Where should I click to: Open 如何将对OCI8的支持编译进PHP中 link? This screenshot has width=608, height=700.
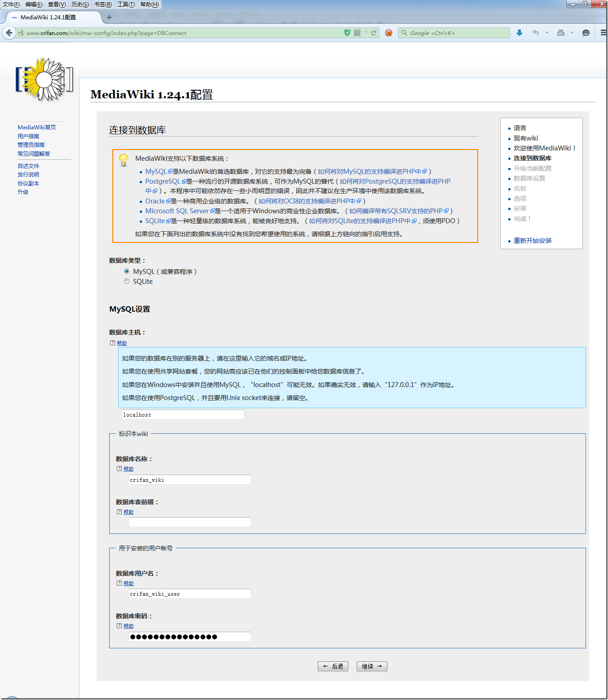point(310,201)
